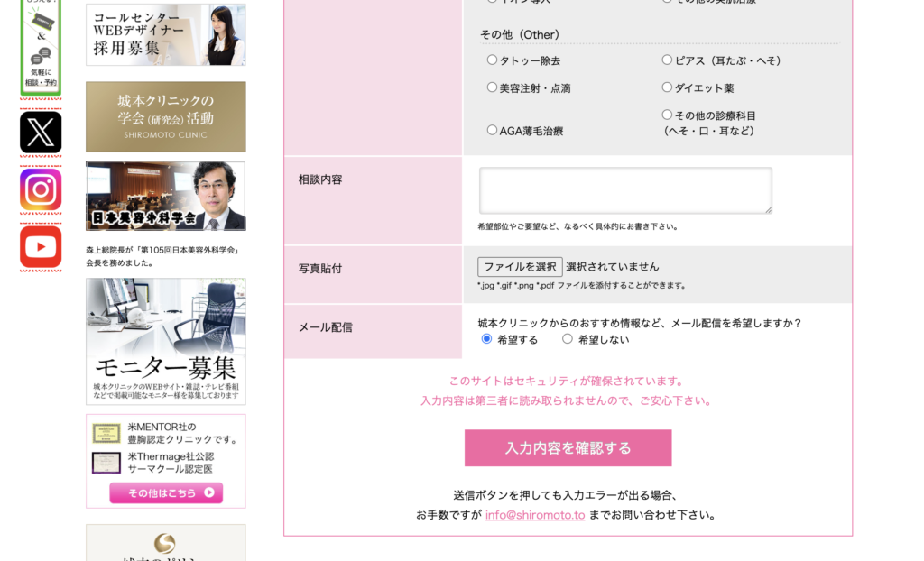
Task: Select the 美容注射・点滴 option
Action: click(492, 87)
